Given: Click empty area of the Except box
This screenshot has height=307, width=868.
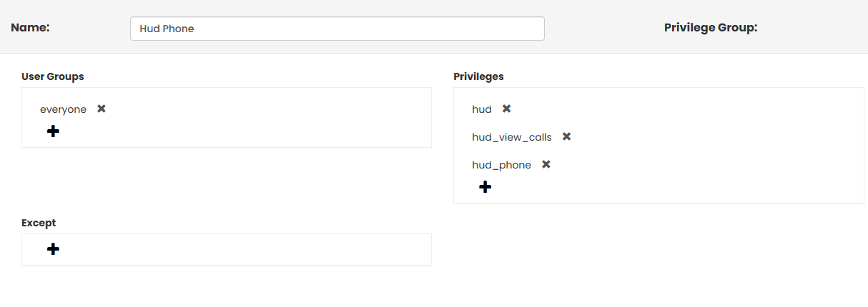Looking at the screenshot, I should pos(250,250).
